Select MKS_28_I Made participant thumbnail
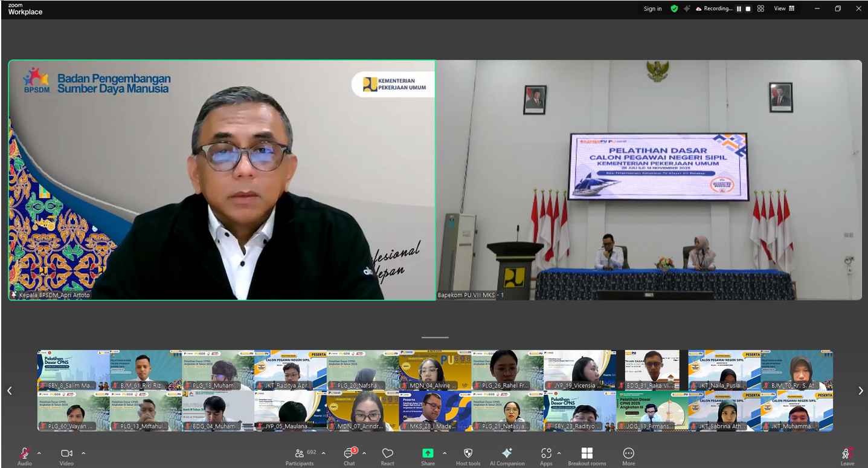 coord(435,411)
